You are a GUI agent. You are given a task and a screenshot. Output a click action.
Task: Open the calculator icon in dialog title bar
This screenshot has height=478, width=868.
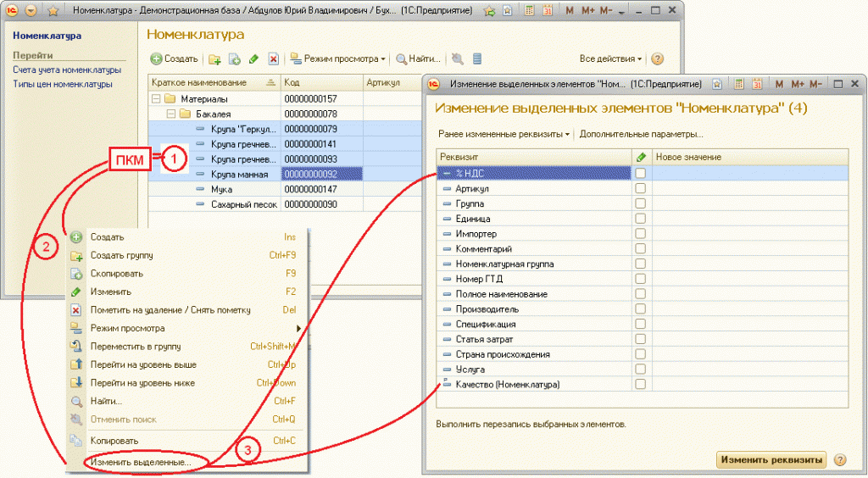coord(738,84)
